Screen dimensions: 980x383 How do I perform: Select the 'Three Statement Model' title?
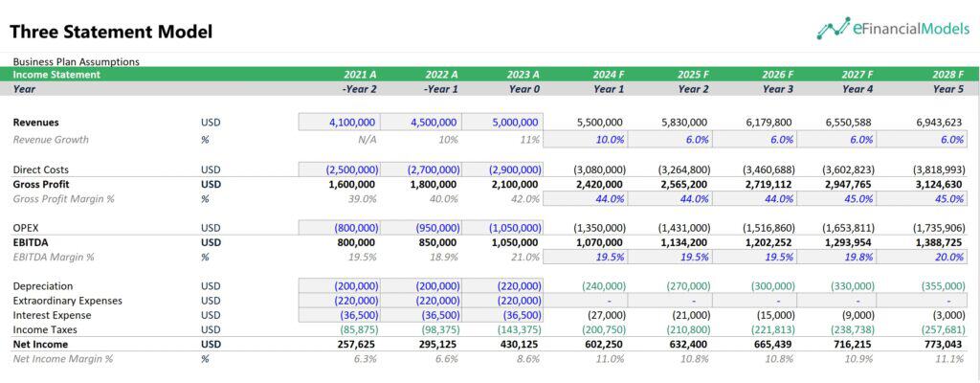tap(111, 32)
